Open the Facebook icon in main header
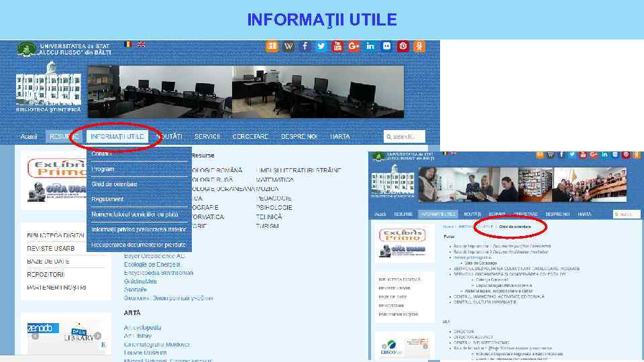This screenshot has width=644, height=362. coord(305,46)
